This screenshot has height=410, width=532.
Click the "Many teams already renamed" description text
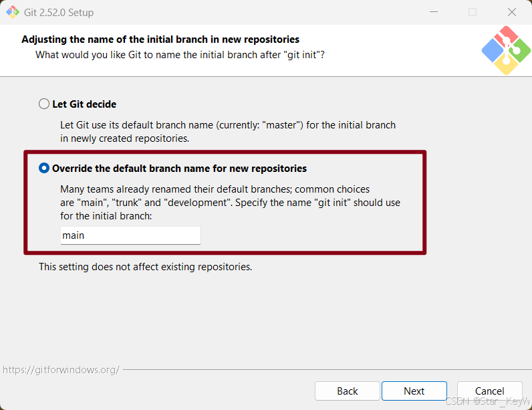click(230, 202)
